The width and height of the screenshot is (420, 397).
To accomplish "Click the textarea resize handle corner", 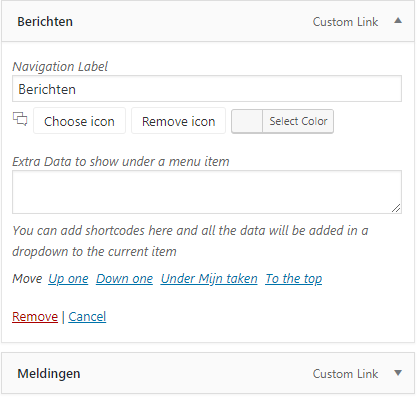I will pos(396,208).
